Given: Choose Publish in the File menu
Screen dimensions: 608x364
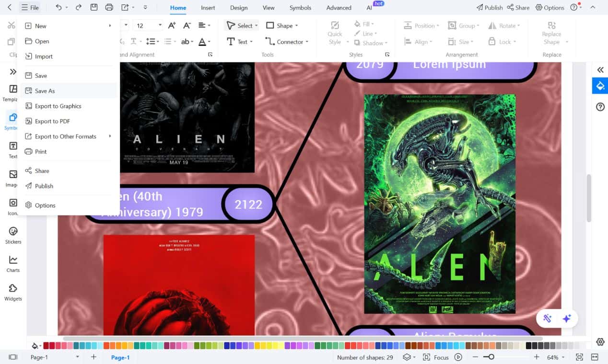Looking at the screenshot, I should tap(68, 186).
